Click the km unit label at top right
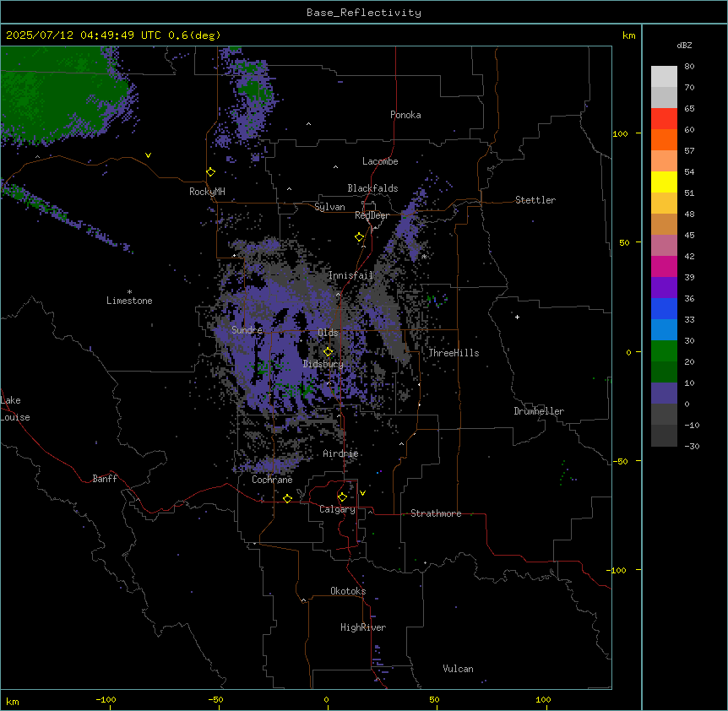Screen dimensions: 728x711 coord(629,35)
